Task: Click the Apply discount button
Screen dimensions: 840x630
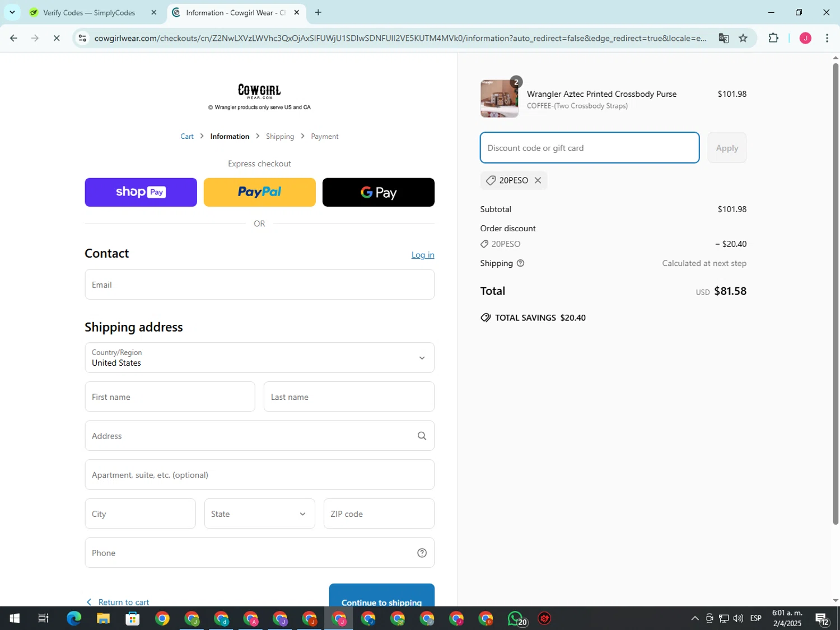Action: point(726,148)
